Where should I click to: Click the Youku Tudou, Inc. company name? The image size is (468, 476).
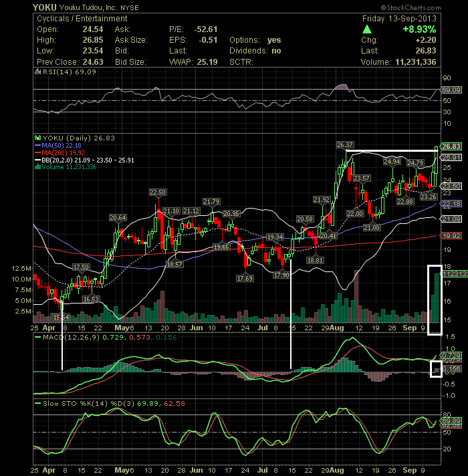(88, 7)
